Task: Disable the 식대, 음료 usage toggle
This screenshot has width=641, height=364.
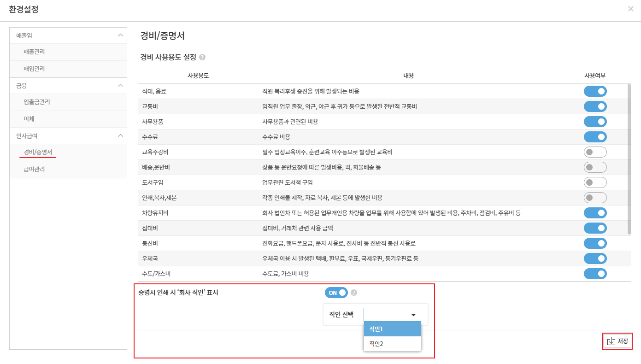Action: 595,91
